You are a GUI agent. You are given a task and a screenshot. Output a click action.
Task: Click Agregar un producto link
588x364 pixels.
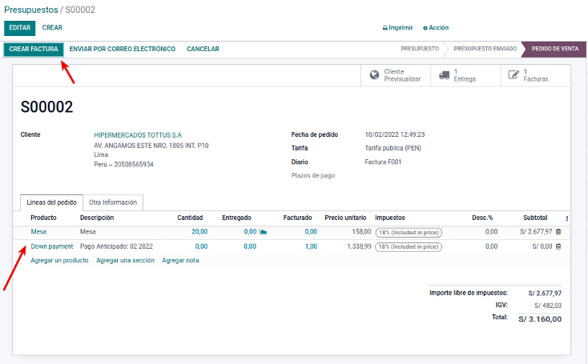[x=59, y=260]
